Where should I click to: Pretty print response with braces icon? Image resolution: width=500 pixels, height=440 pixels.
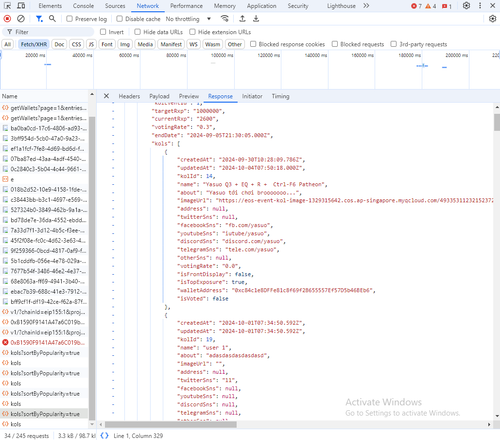click(104, 435)
